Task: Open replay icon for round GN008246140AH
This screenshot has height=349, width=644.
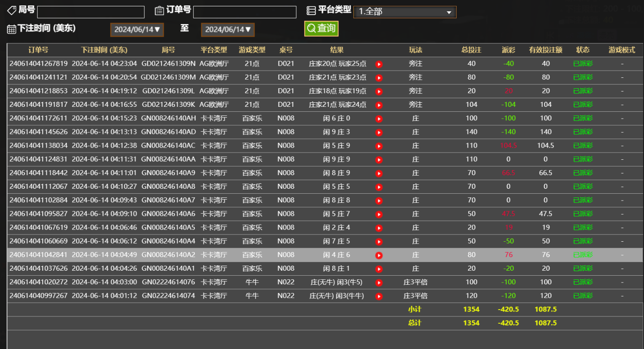Action: pyautogui.click(x=379, y=119)
